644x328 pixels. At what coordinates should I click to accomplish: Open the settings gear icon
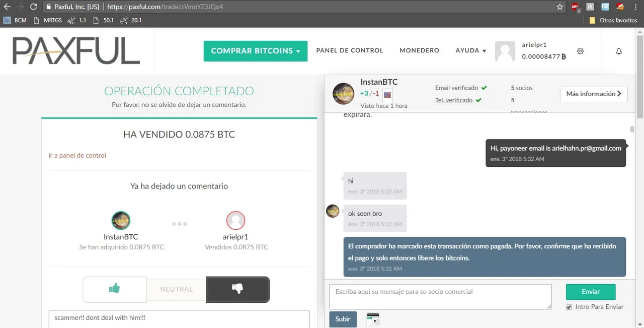[x=580, y=51]
